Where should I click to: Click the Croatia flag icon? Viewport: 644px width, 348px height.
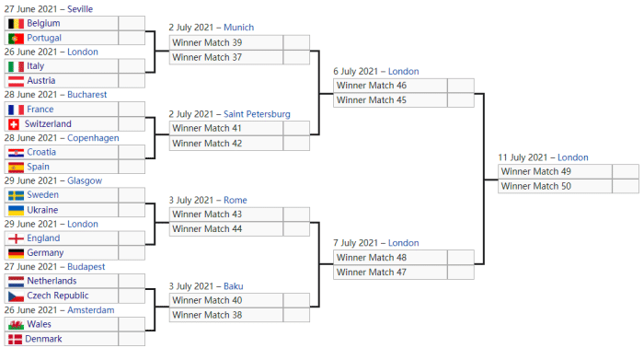pyautogui.click(x=16, y=153)
